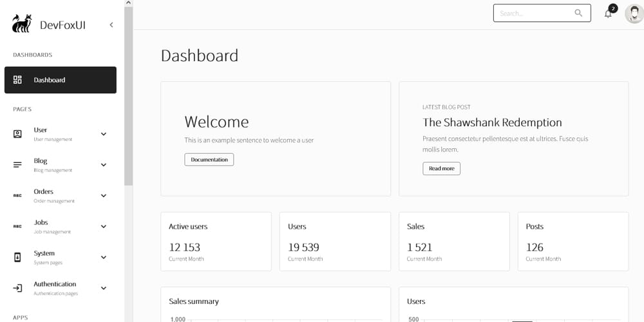Expand the User menu chevron
This screenshot has height=322, width=644.
[x=104, y=134]
